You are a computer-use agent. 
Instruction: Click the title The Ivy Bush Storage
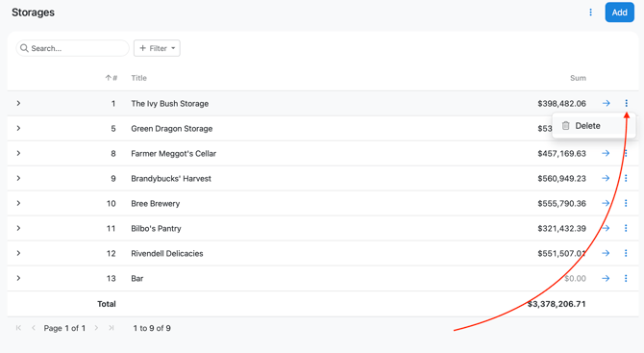[169, 104]
